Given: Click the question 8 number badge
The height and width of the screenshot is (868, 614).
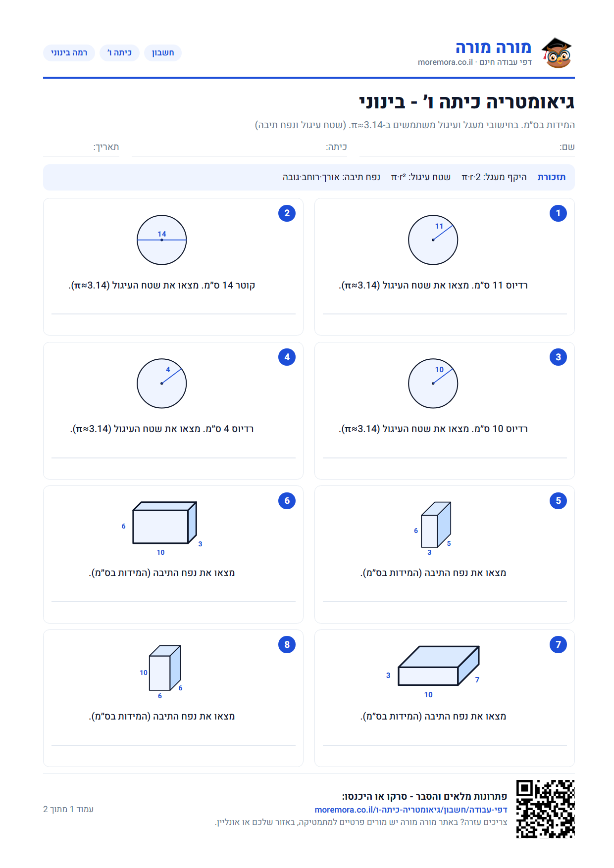Looking at the screenshot, I should [287, 644].
